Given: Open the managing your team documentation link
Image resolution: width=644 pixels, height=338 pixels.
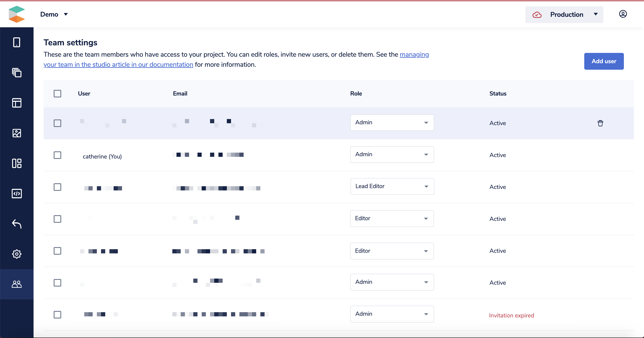Looking at the screenshot, I should (414, 55).
